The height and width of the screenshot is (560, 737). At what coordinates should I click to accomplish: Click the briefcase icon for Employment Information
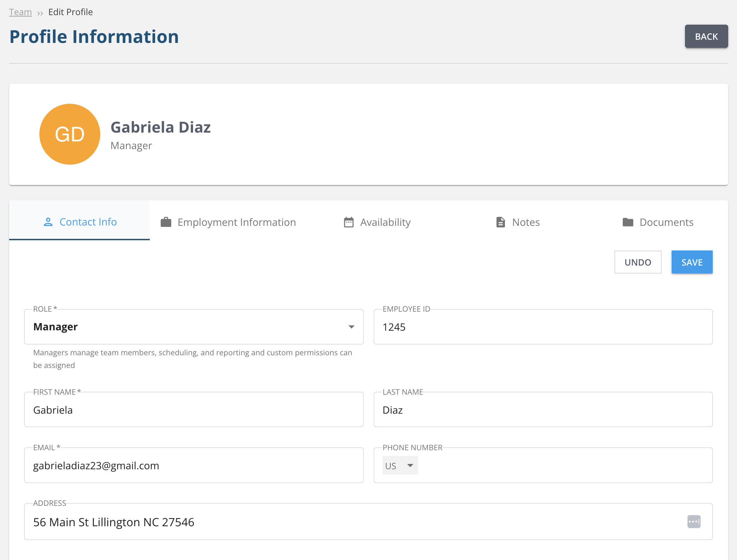pos(166,222)
